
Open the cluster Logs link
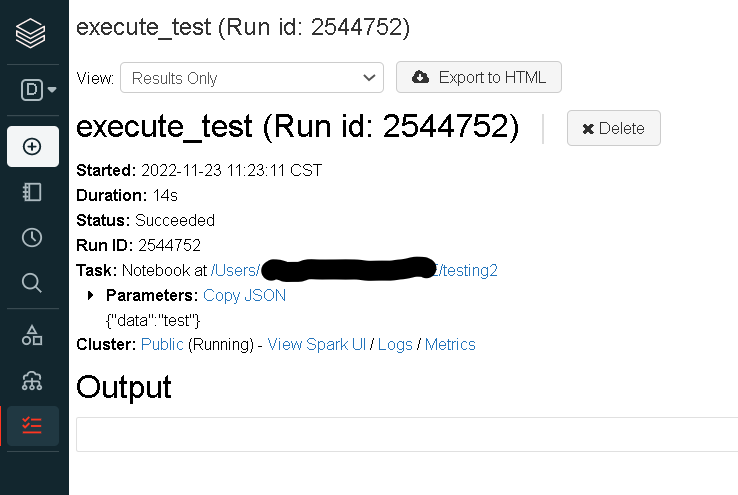coord(395,345)
